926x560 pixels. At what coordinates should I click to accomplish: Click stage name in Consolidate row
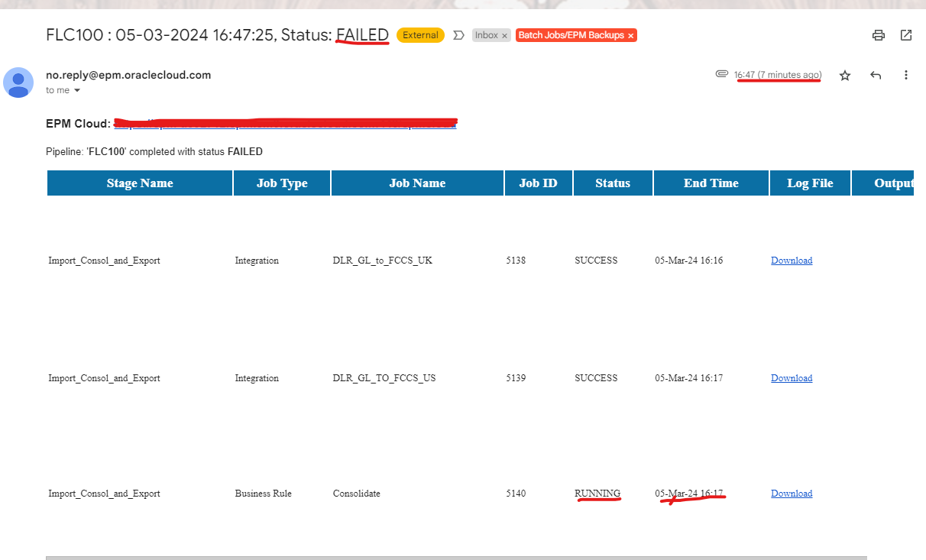pyautogui.click(x=104, y=494)
